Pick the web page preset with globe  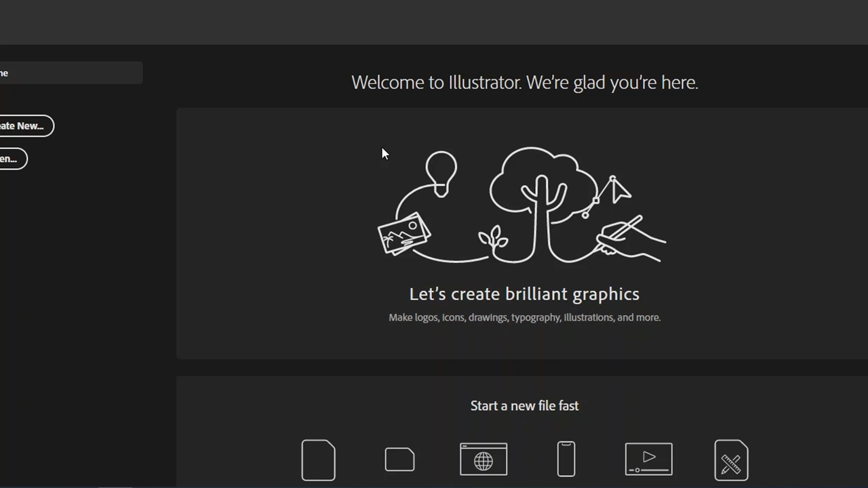[x=484, y=460]
